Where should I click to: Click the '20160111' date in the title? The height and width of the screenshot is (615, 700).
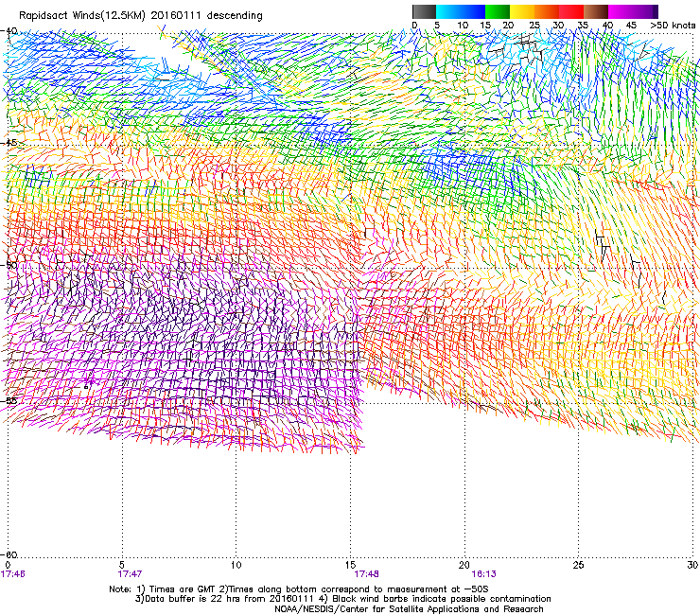[x=176, y=15]
